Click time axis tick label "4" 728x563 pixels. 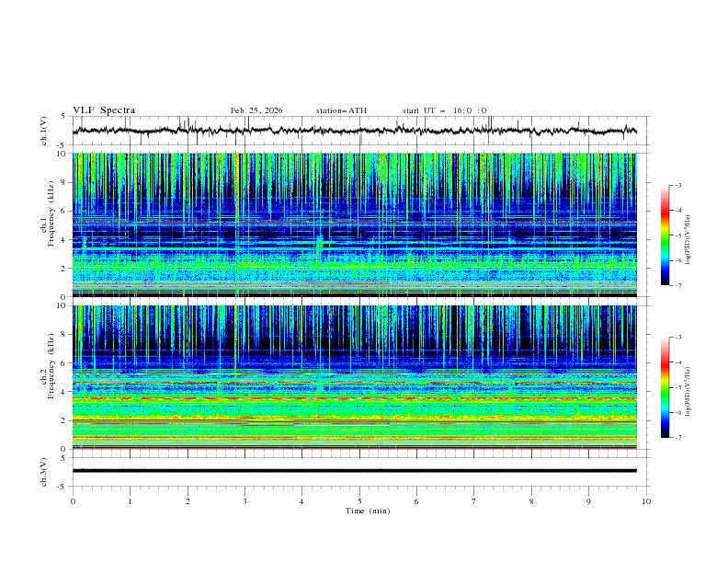coord(301,501)
